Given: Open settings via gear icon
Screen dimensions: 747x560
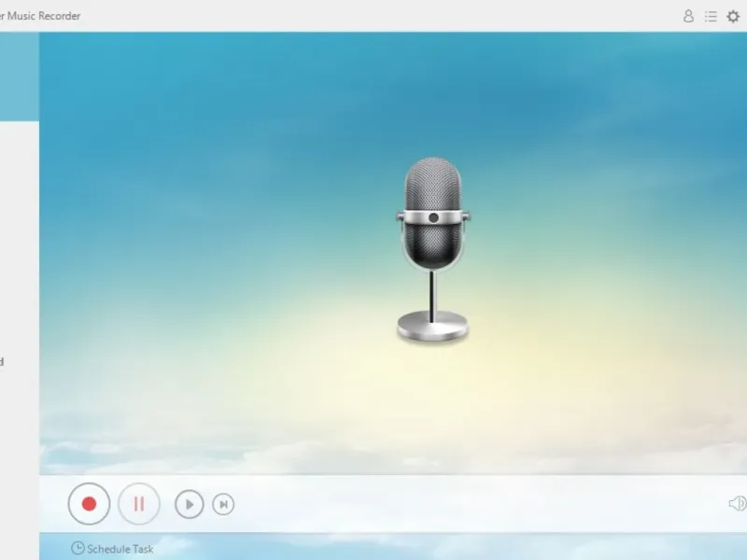Looking at the screenshot, I should pos(733,16).
